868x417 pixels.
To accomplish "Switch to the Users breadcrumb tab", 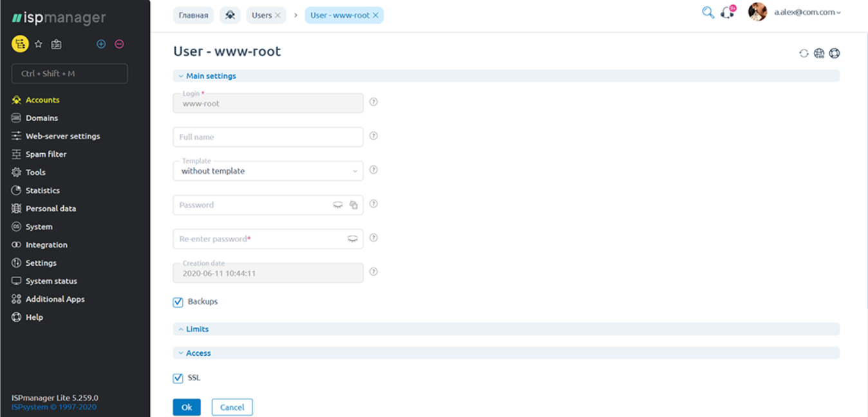I will 261,15.
